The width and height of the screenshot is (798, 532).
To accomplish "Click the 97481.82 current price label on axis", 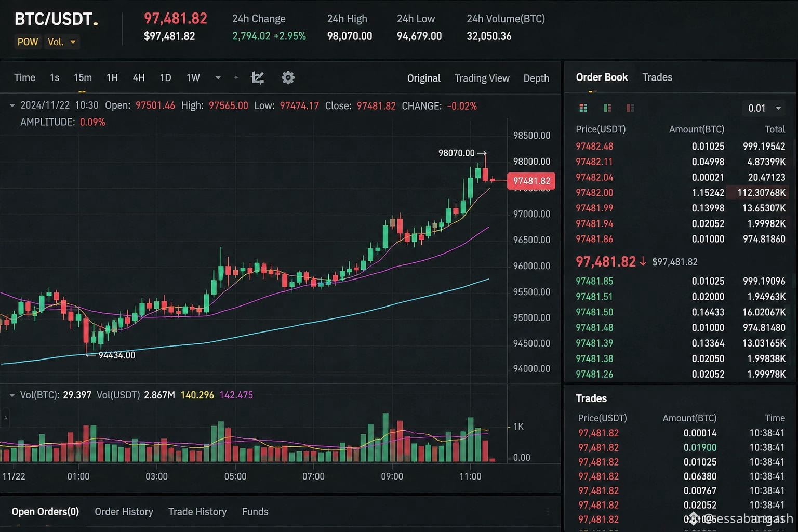I will 531,181.
